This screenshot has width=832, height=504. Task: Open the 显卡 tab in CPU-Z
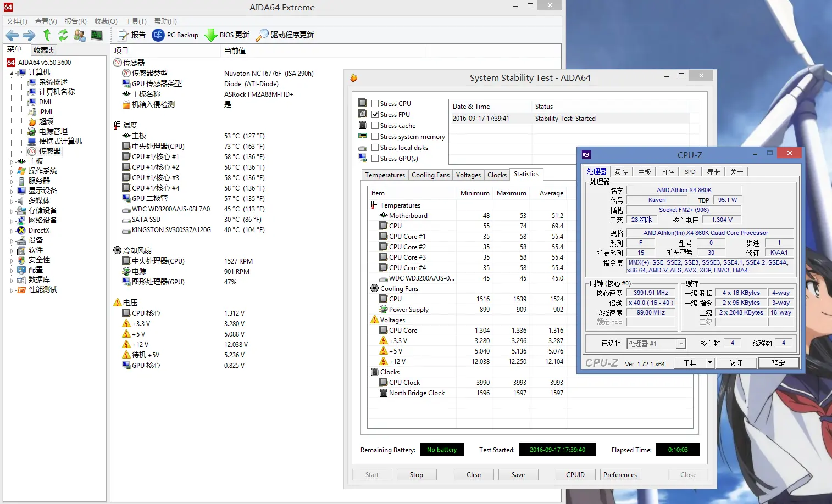pos(713,172)
